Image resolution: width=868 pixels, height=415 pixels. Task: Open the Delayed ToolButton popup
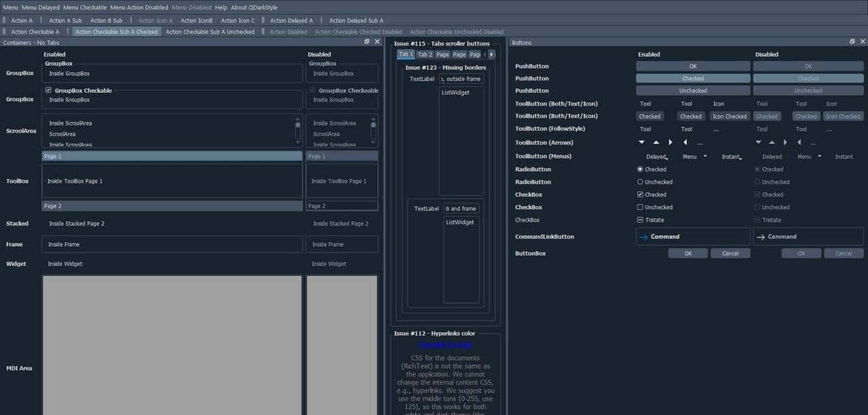(x=656, y=156)
